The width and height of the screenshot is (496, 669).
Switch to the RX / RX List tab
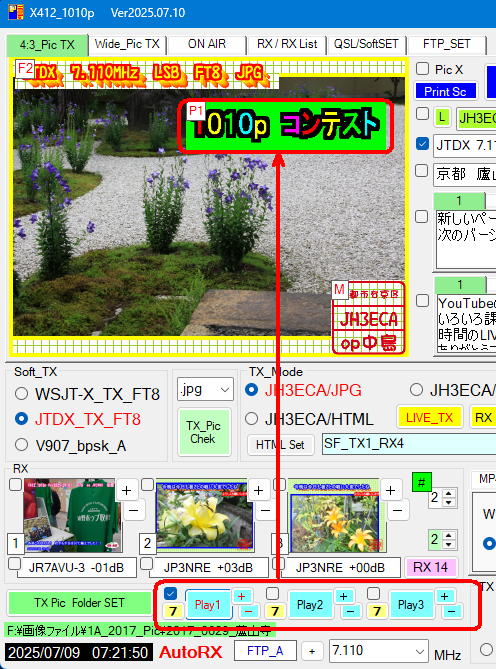point(287,44)
